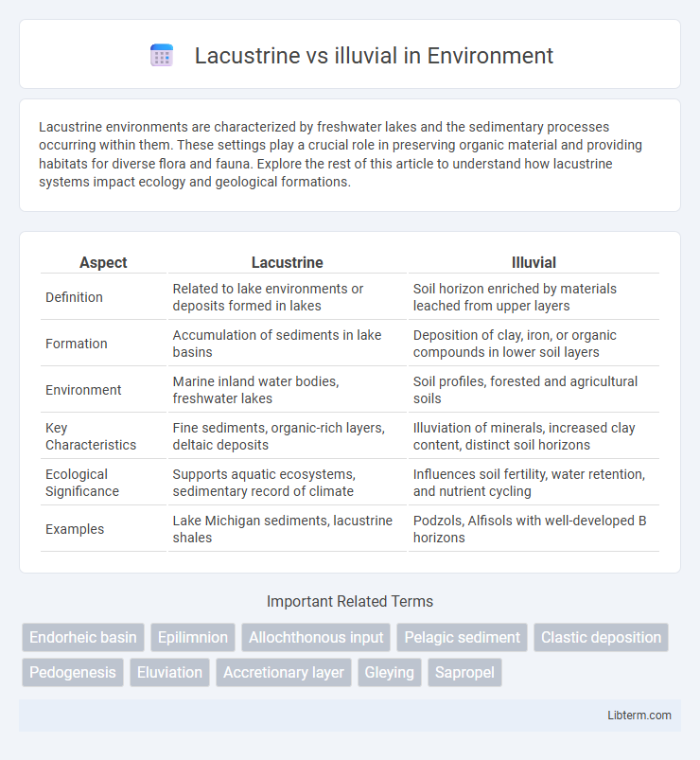Click 'Fine sediments, organic-rich layers' cell
This screenshot has width=700, height=760.
tap(288, 436)
